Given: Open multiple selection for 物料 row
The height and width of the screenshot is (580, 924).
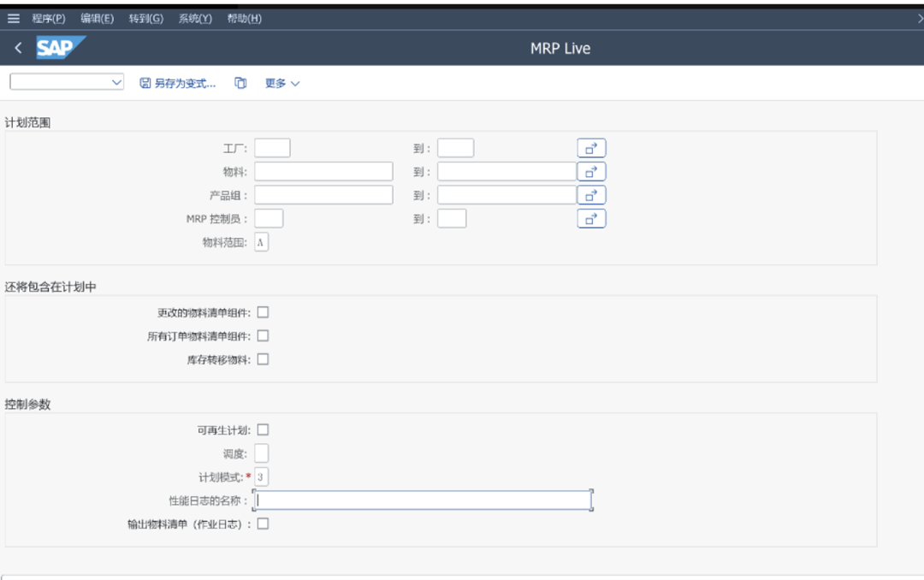Looking at the screenshot, I should pos(591,172).
